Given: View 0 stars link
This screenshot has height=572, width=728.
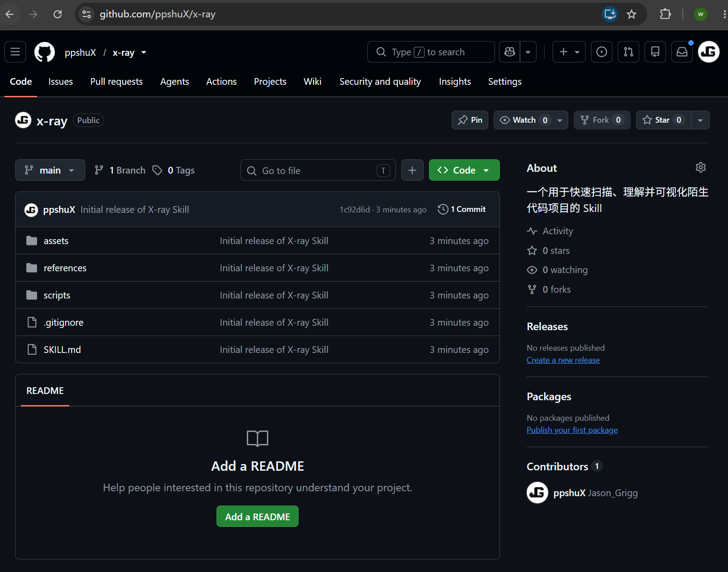Looking at the screenshot, I should click(x=548, y=251).
